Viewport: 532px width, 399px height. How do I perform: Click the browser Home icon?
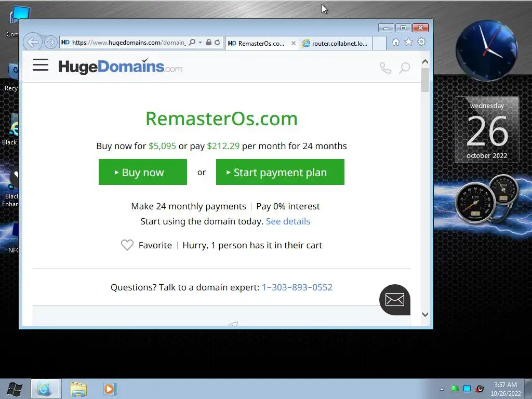(395, 42)
